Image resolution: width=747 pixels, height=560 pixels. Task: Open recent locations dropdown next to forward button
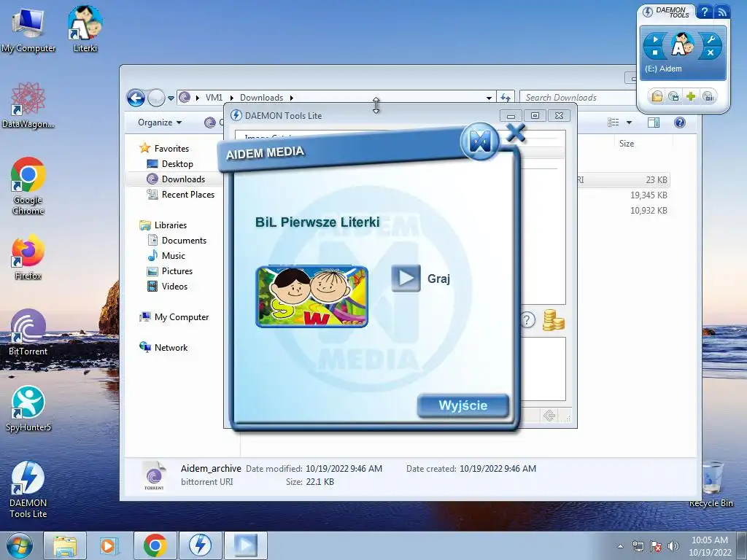click(x=171, y=98)
